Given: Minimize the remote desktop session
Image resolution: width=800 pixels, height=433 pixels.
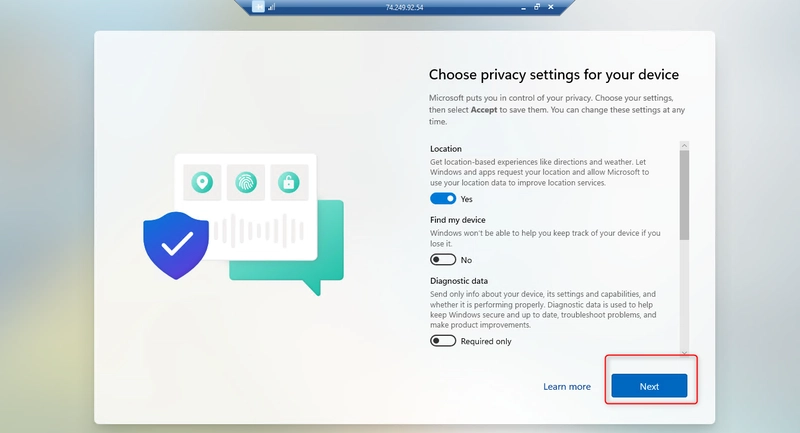Looking at the screenshot, I should point(523,7).
